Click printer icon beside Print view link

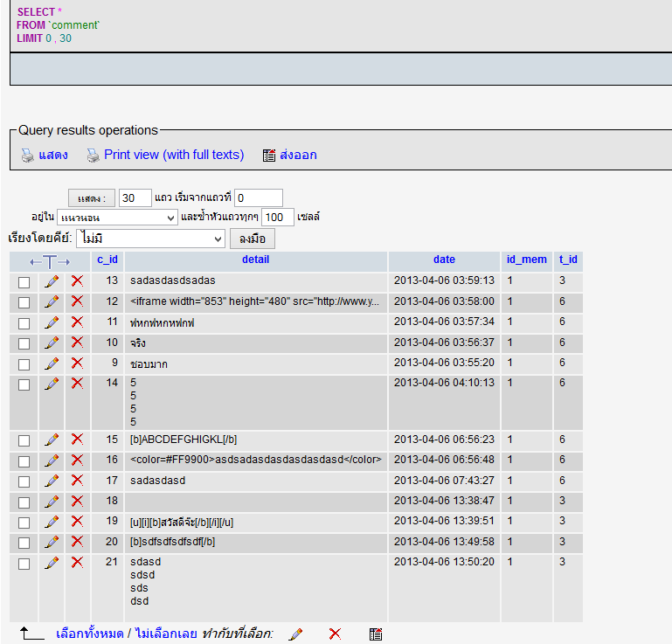(93, 156)
